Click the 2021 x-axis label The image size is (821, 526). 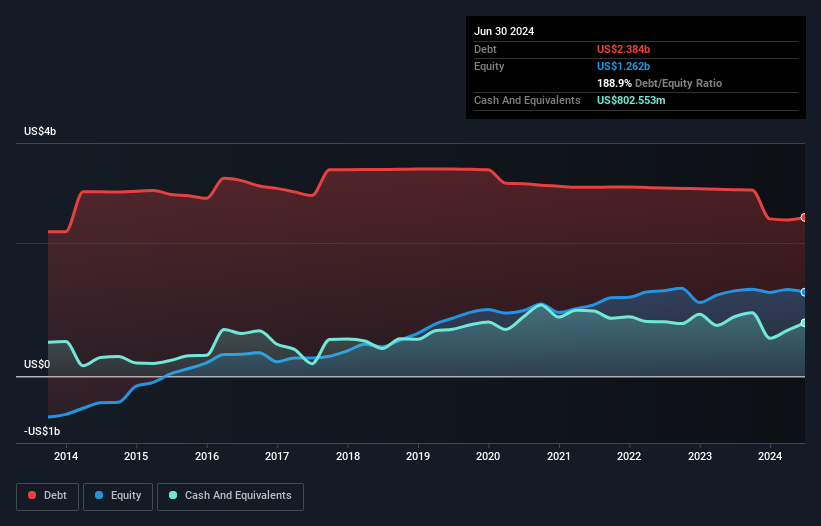(x=559, y=456)
